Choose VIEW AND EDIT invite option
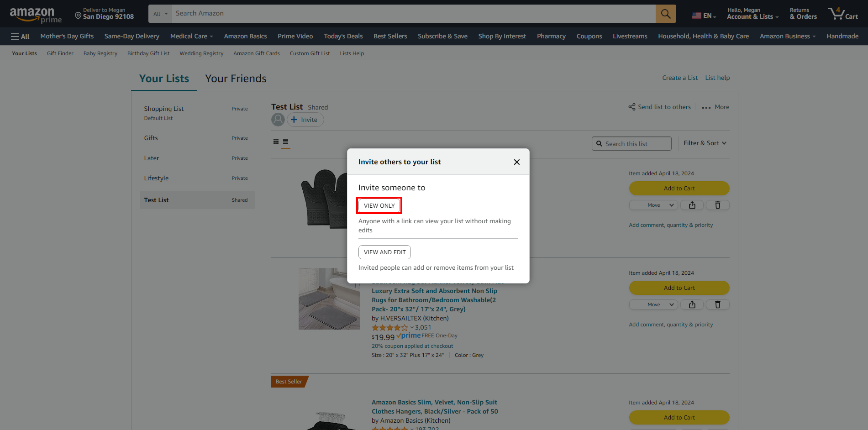The image size is (868, 430). pos(384,252)
